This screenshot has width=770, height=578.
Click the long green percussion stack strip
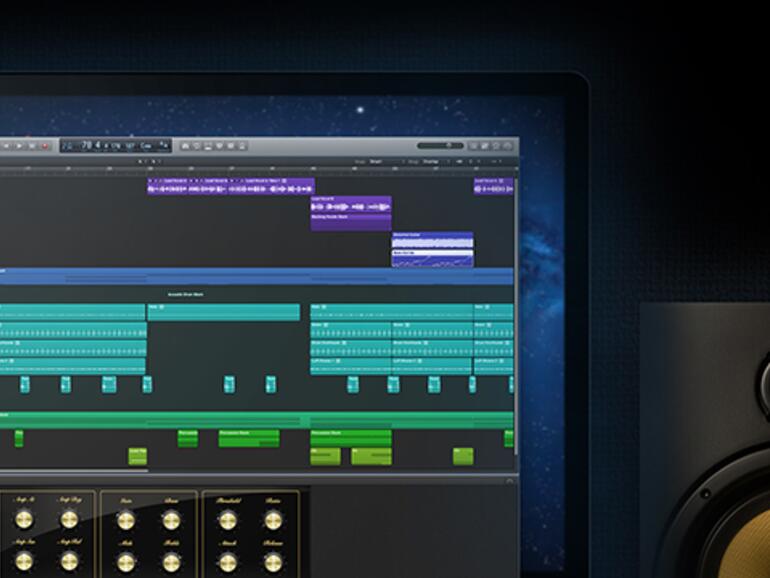click(256, 420)
